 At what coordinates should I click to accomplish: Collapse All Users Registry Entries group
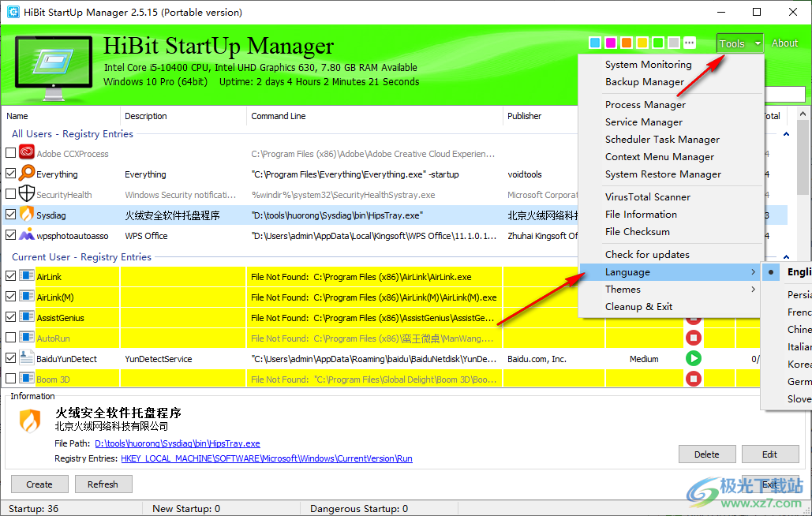point(786,134)
